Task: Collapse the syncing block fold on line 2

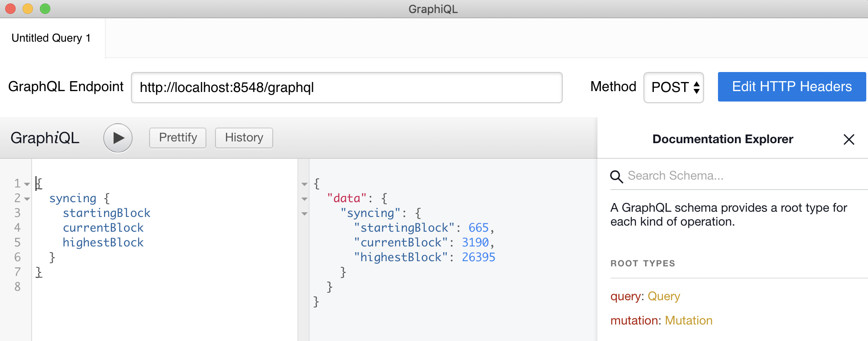Action: tap(27, 199)
